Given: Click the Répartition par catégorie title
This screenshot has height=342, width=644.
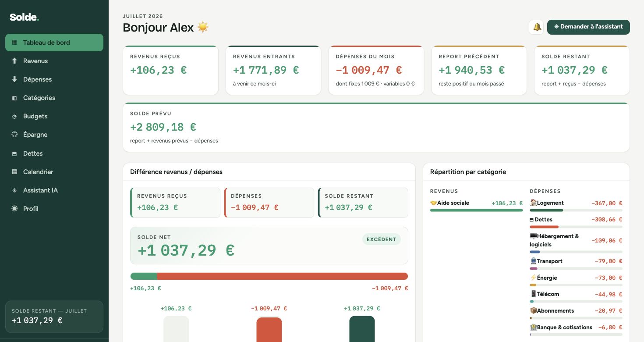Looking at the screenshot, I should 468,172.
